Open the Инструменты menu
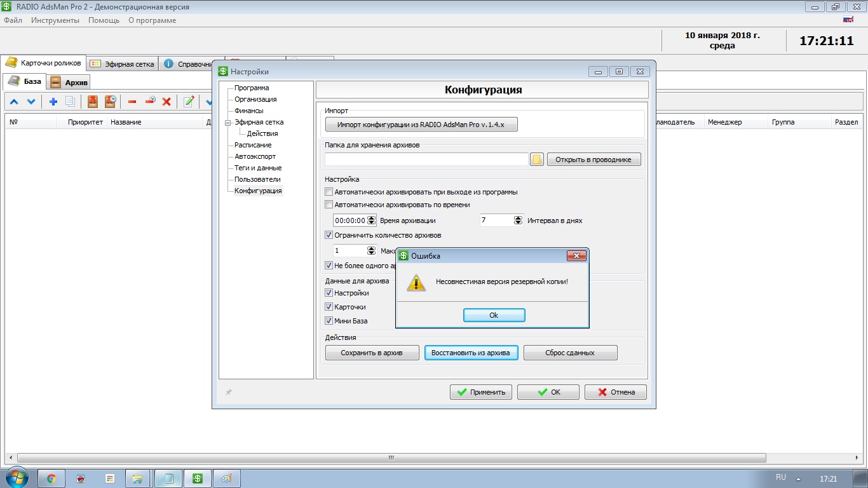Viewport: 868px width, 488px height. click(55, 20)
